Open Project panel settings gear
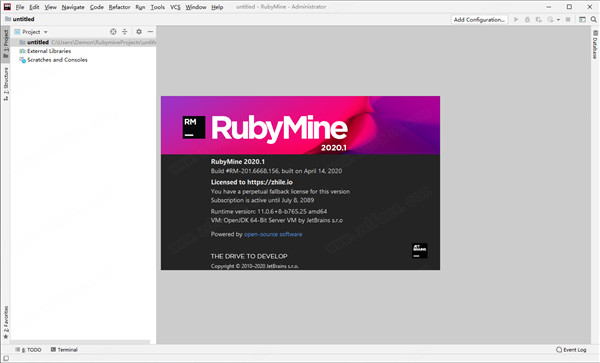This screenshot has height=363, width=600. [139, 32]
